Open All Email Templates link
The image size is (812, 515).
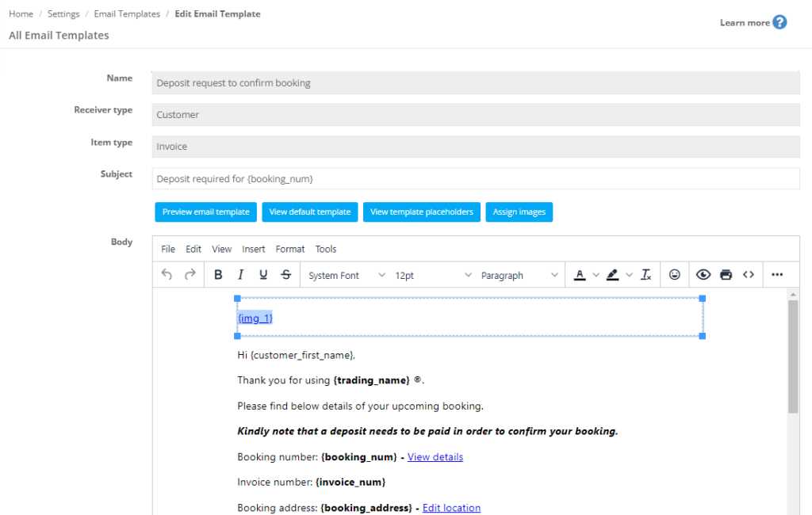[x=59, y=35]
